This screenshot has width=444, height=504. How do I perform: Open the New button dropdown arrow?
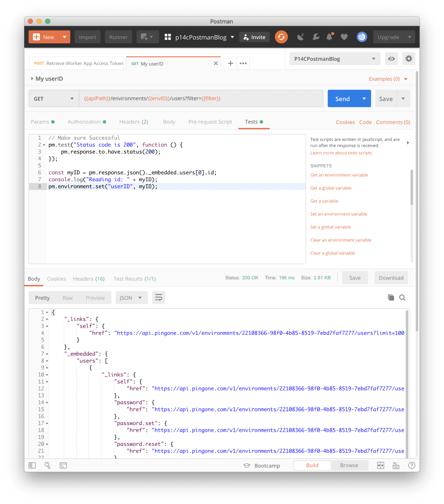pyautogui.click(x=65, y=37)
